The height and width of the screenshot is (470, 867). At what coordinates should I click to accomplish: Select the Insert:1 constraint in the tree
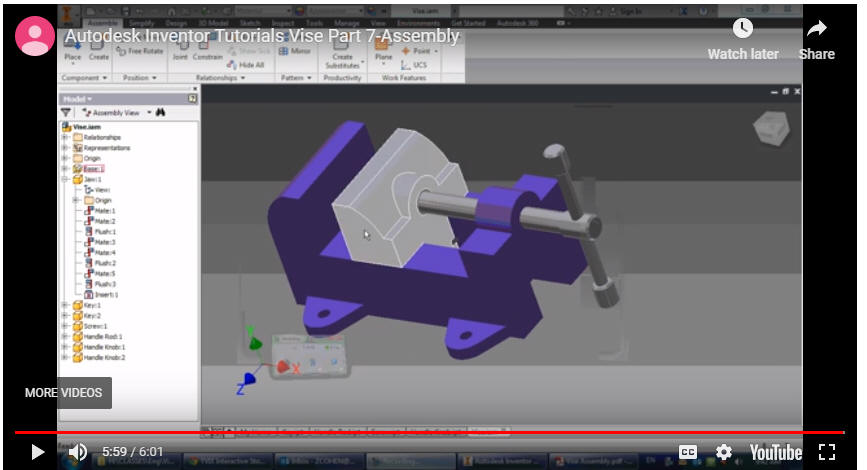104,294
